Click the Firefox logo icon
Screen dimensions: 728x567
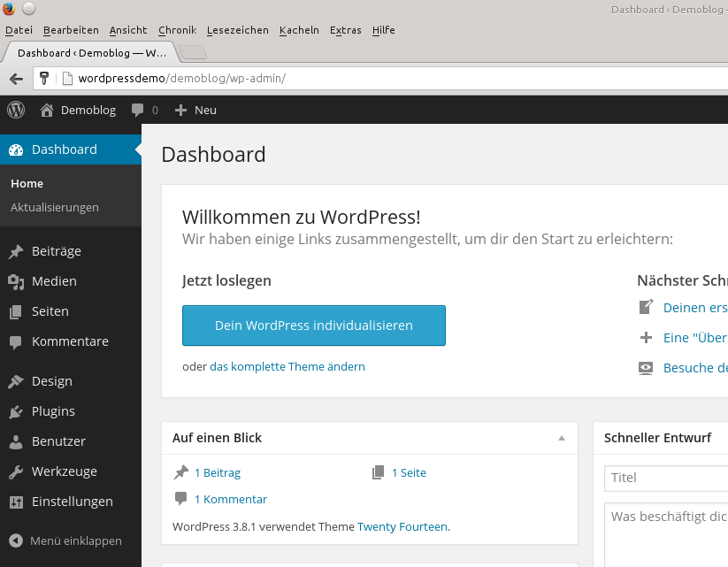pyautogui.click(x=9, y=8)
